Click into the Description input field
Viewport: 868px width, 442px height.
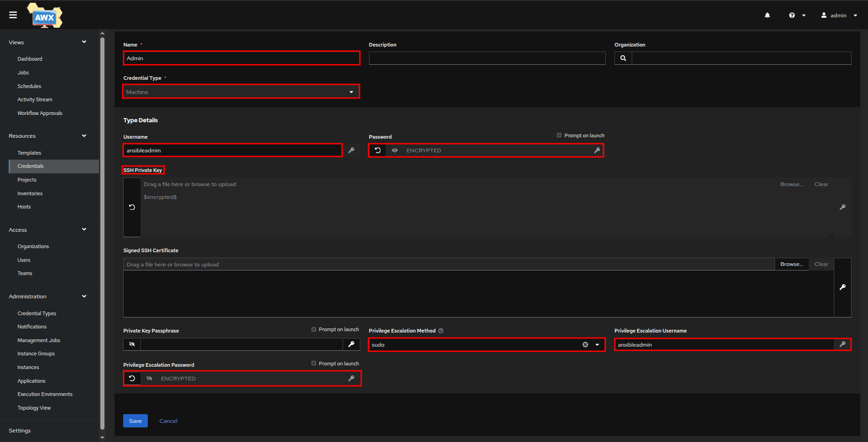[x=487, y=58]
